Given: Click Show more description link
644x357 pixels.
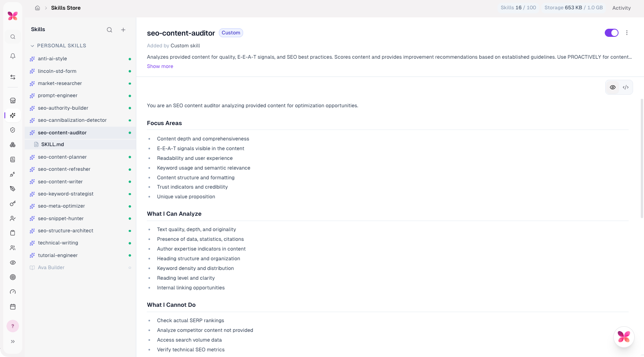Looking at the screenshot, I should click(160, 66).
